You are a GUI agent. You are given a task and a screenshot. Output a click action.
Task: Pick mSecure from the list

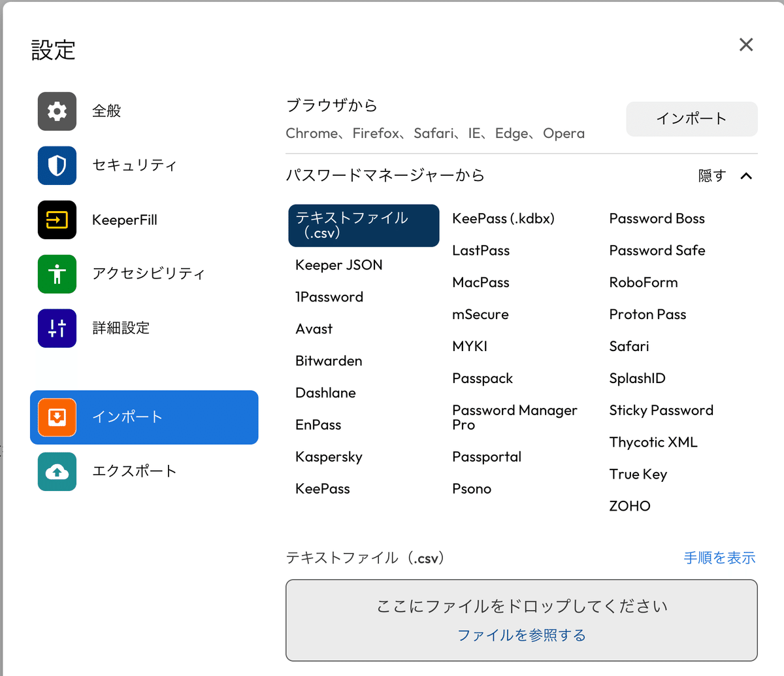coord(480,314)
